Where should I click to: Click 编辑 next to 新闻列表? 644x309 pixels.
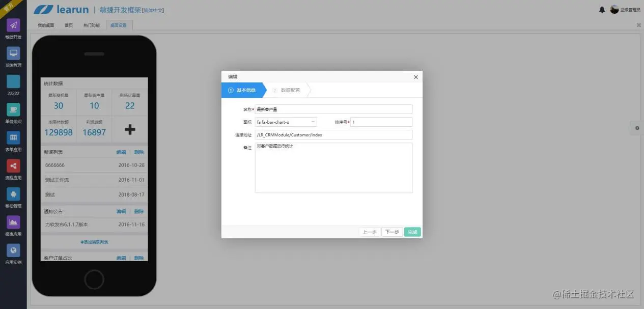coord(121,152)
